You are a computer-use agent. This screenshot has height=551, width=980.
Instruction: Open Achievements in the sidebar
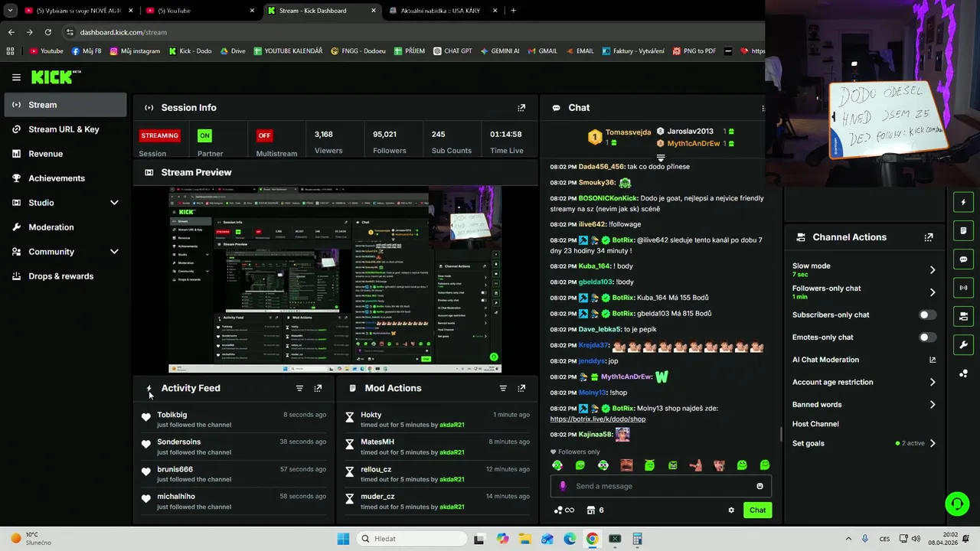point(66,178)
